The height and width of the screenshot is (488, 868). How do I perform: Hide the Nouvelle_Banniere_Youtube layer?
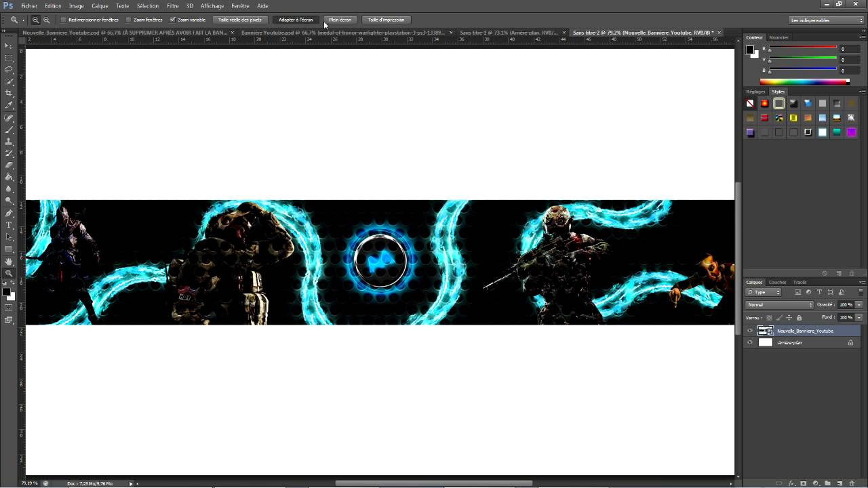[749, 331]
